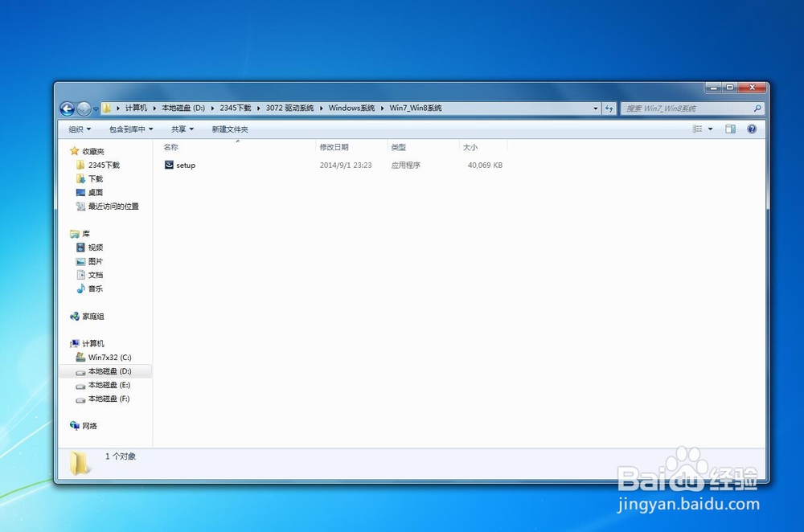
Task: Open Win7x32 (C:) drive
Action: [109, 358]
